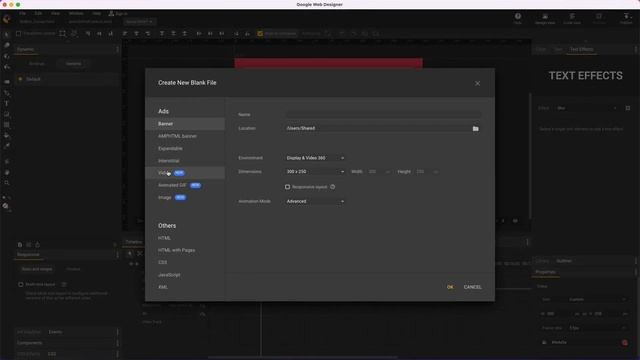Click the Sign in person icon
Screen dimensions: 640x360
point(111,13)
